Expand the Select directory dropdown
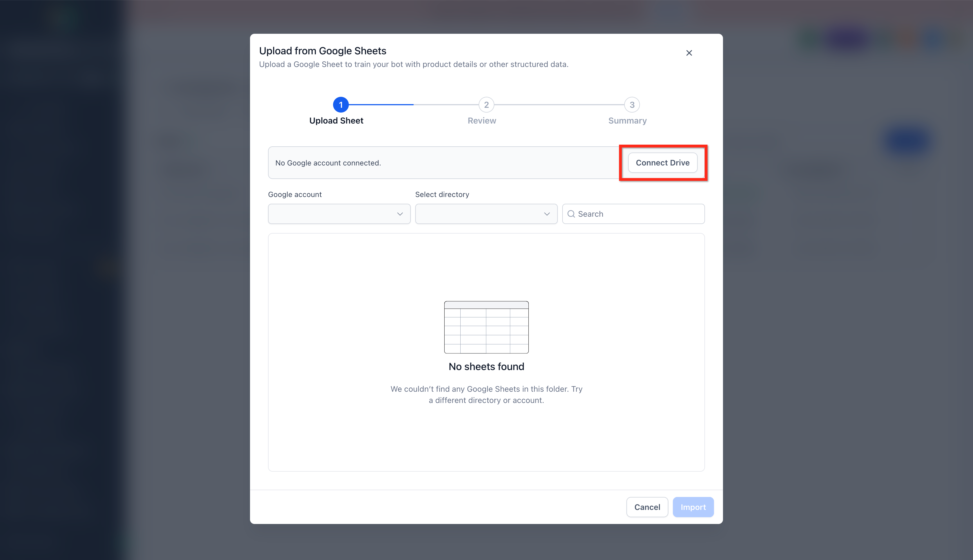The image size is (973, 560). pos(486,214)
